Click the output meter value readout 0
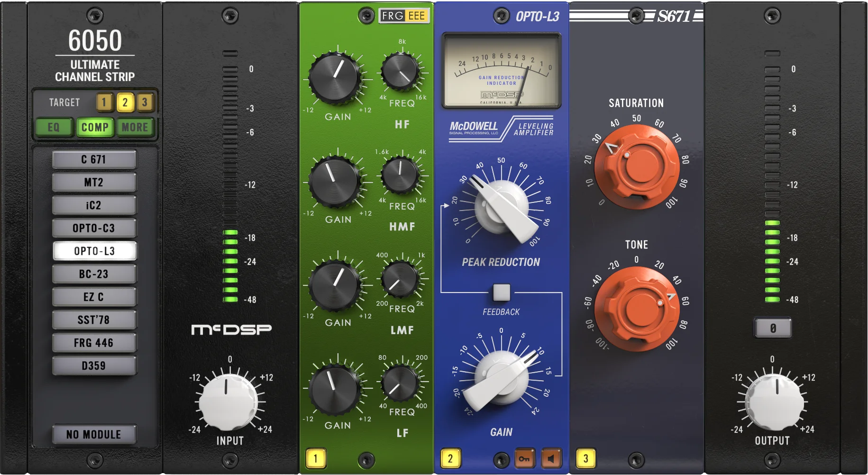The height and width of the screenshot is (475, 868). point(773,328)
